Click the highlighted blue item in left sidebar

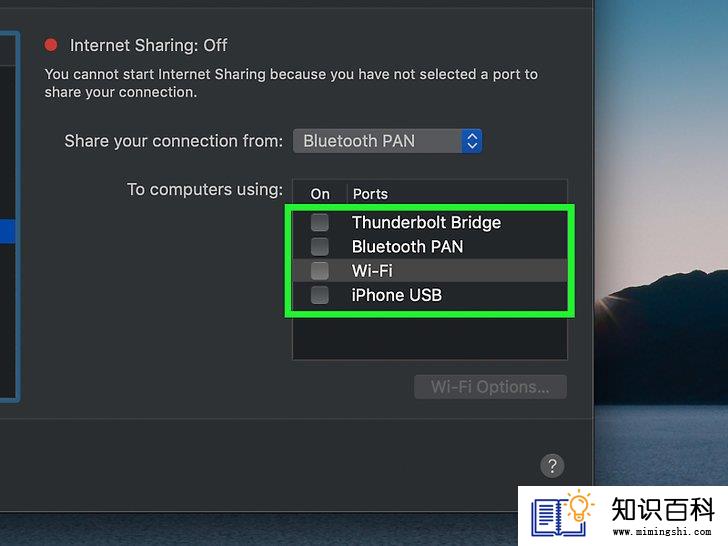7,232
